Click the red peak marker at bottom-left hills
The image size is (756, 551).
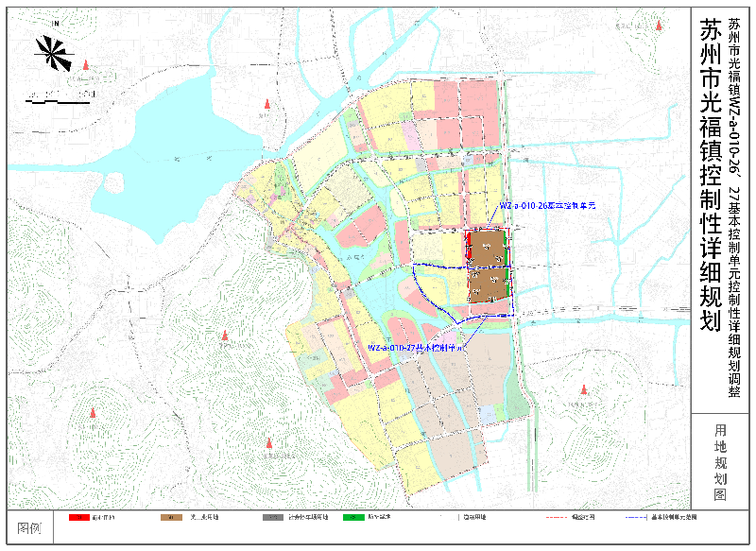[x=93, y=411]
